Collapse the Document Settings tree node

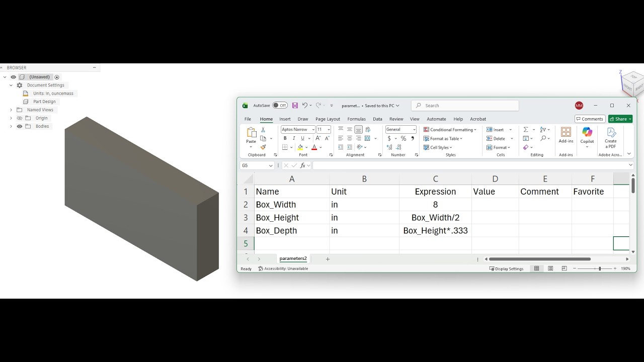click(x=11, y=85)
